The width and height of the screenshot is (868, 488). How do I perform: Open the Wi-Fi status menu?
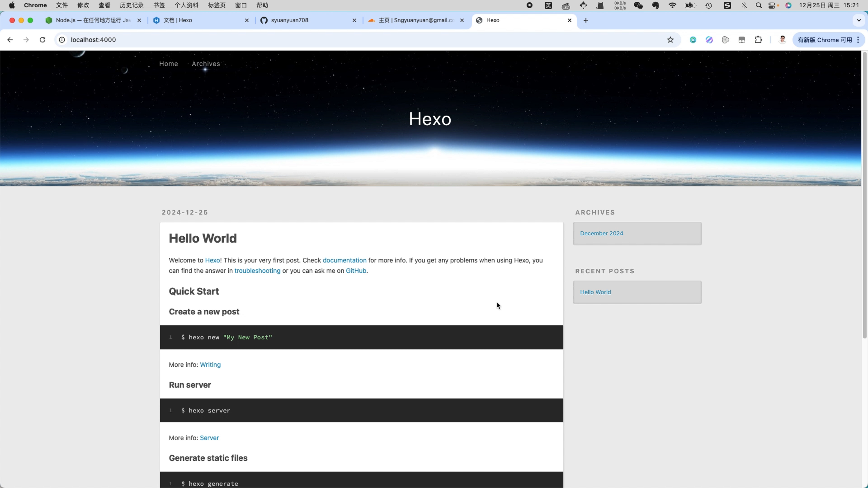[672, 5]
